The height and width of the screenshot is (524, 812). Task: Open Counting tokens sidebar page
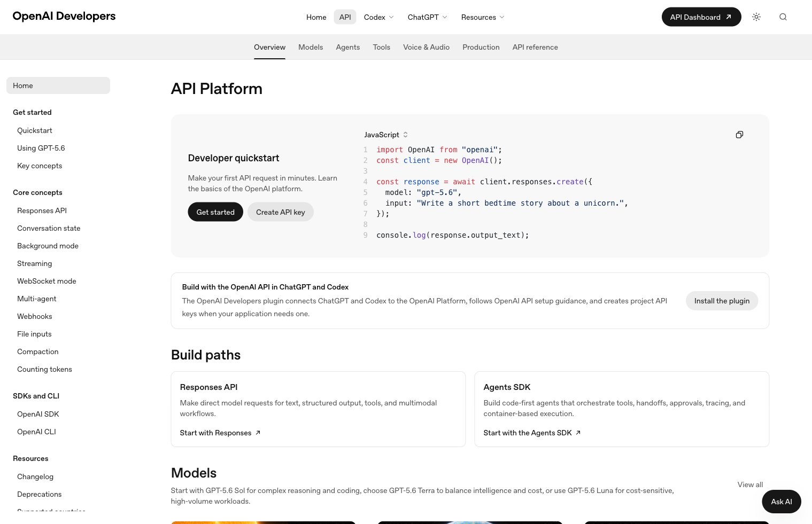click(x=44, y=369)
